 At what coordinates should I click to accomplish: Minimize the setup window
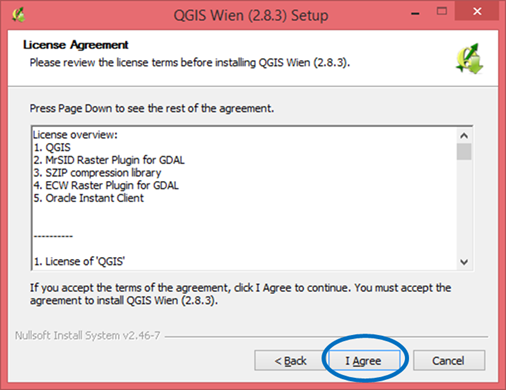pos(415,13)
